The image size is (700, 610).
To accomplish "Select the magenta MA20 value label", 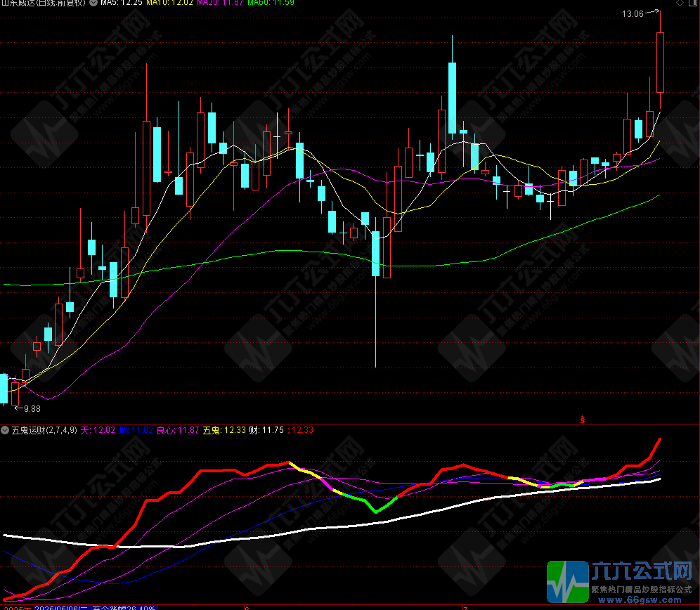I will click(x=221, y=3).
